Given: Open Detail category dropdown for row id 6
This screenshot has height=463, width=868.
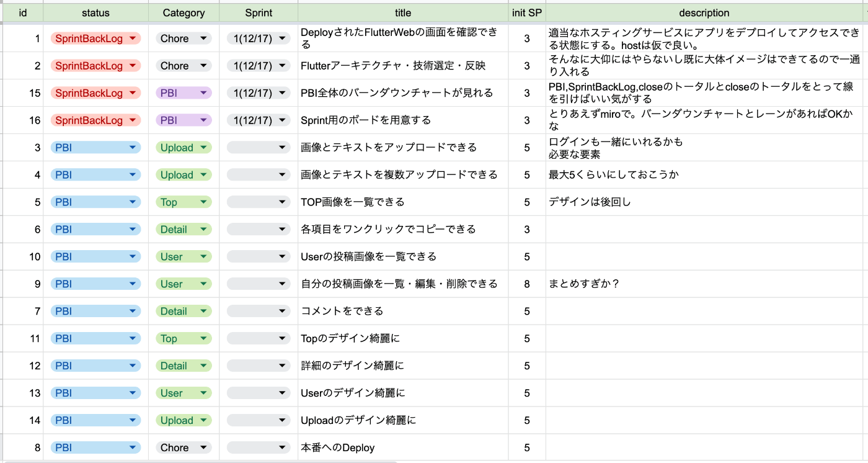Looking at the screenshot, I should coord(184,230).
